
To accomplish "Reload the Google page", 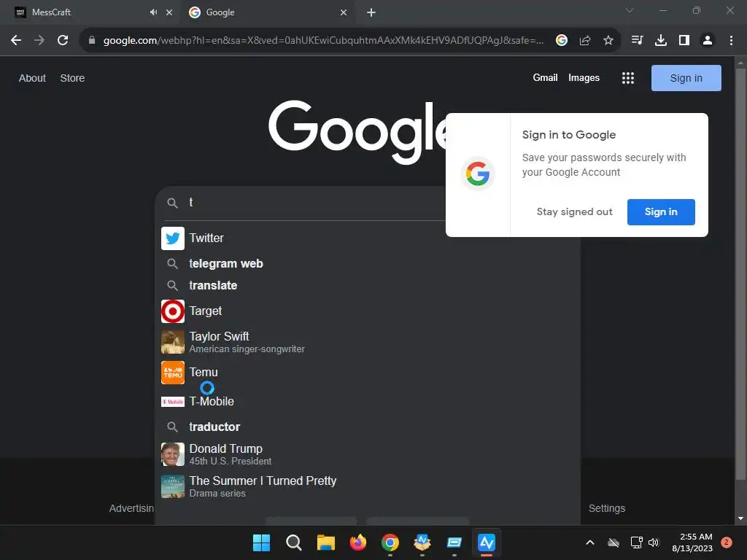I will click(x=63, y=40).
